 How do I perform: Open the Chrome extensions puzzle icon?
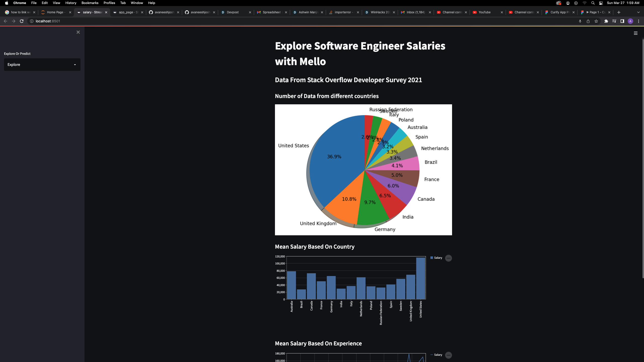606,21
